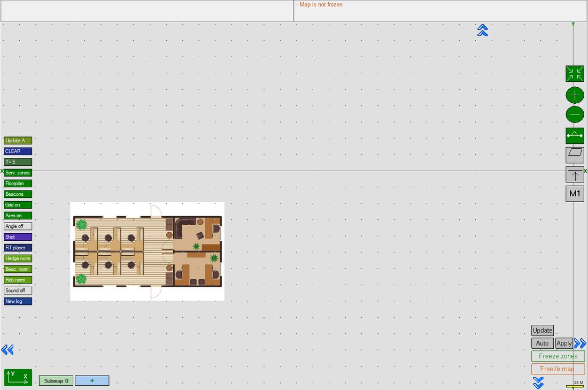588x390 pixels.
Task: Click the green XY axes icon
Action: pyautogui.click(x=18, y=377)
